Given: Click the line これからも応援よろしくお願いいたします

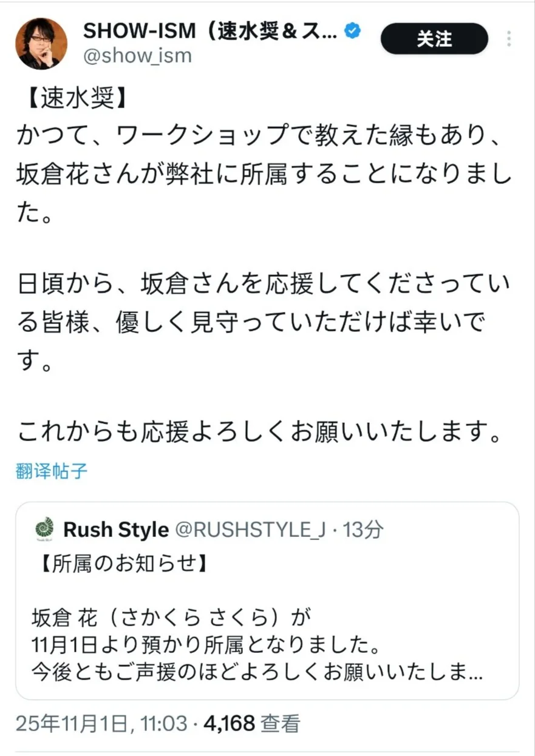Looking at the screenshot, I should 261,433.
